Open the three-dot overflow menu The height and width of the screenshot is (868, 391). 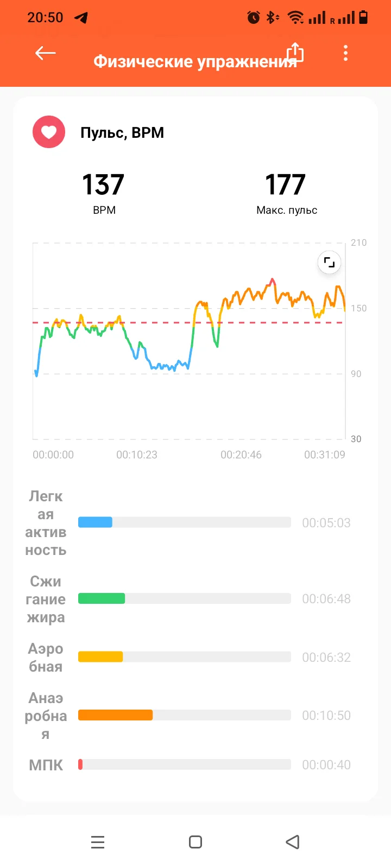[x=345, y=53]
